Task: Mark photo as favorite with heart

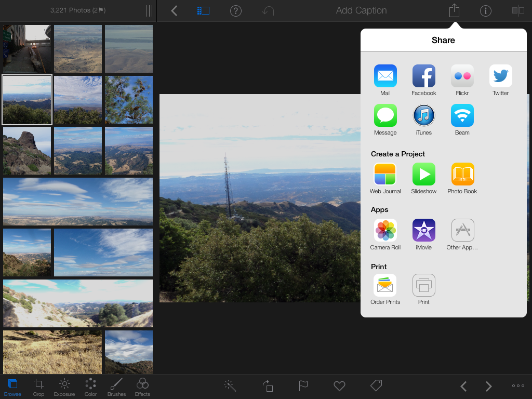Action: 339,385
